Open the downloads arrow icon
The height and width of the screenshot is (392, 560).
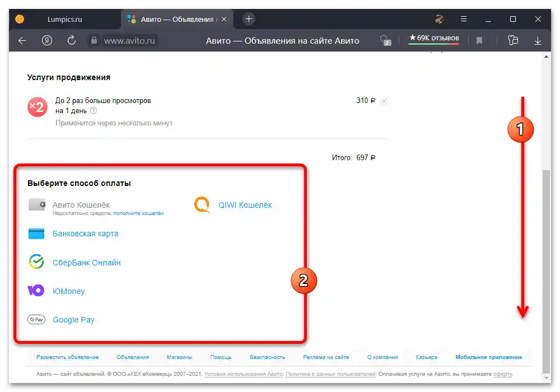(538, 41)
